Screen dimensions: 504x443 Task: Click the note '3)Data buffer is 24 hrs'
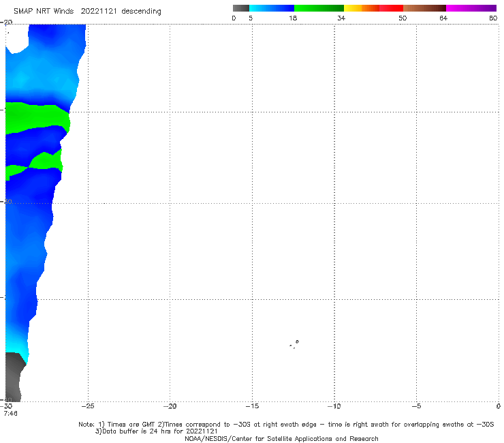coord(157,431)
